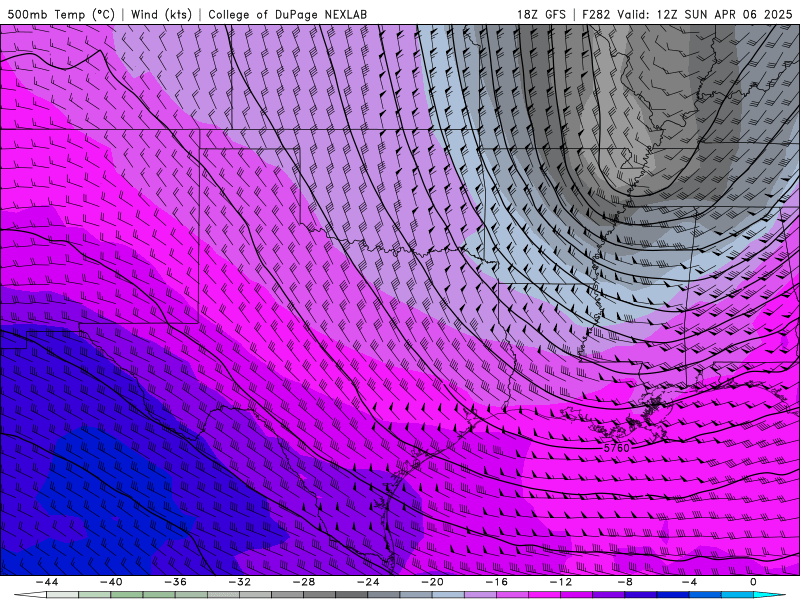The height and width of the screenshot is (600, 800).
Task: Click the -44 colorbar tick label
Action: pyautogui.click(x=47, y=582)
